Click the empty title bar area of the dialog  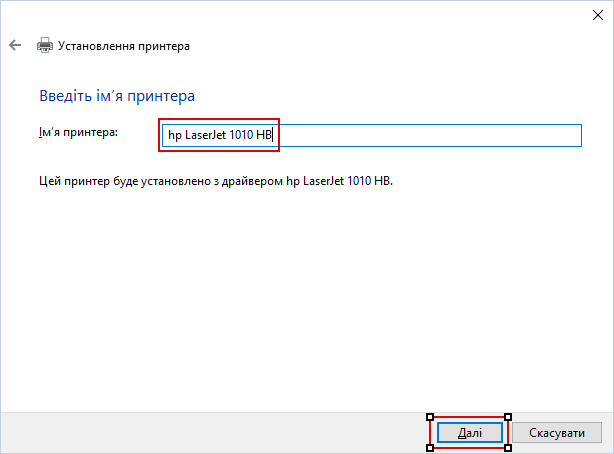pyautogui.click(x=300, y=14)
